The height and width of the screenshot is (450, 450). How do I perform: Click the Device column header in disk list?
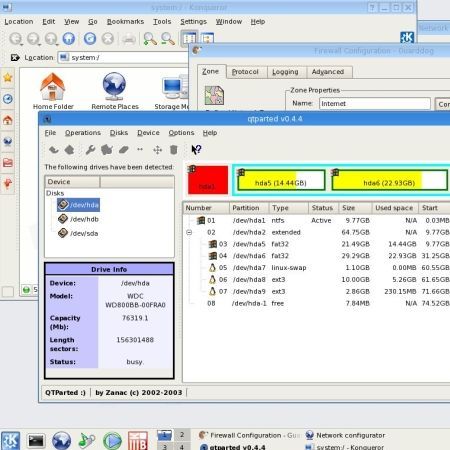coord(72,182)
